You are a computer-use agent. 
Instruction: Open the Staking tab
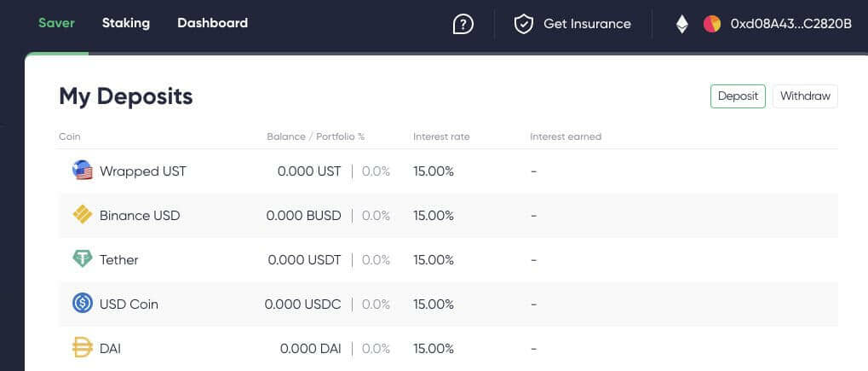(x=125, y=23)
